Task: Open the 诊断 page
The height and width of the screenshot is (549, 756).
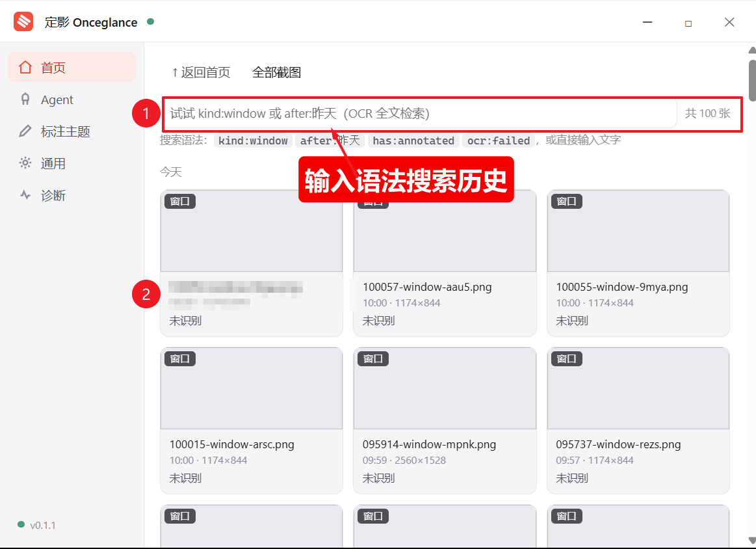Action: (x=72, y=195)
